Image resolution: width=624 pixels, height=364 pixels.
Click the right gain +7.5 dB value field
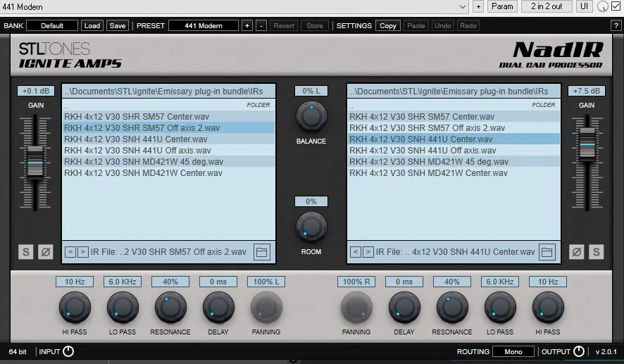[587, 91]
